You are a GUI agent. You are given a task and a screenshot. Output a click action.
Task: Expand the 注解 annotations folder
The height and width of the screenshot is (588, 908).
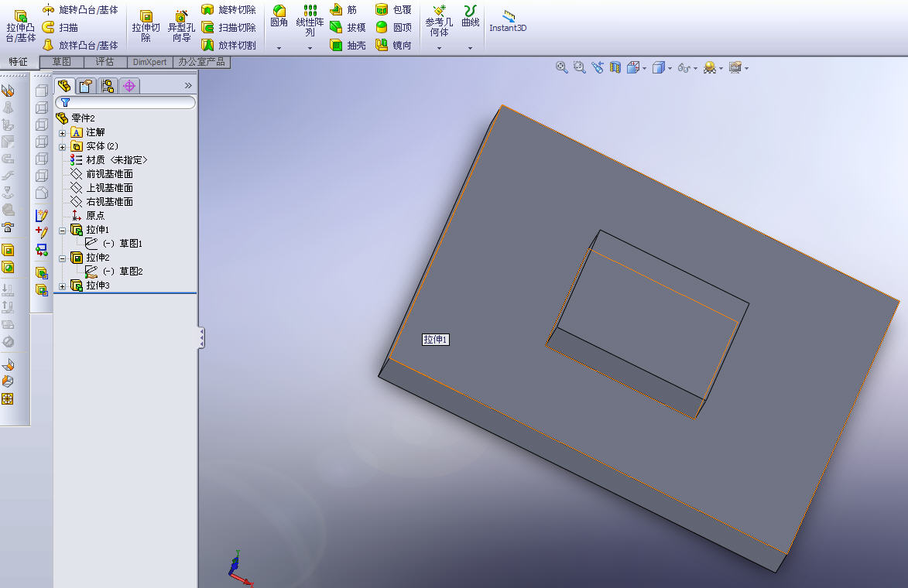point(63,133)
